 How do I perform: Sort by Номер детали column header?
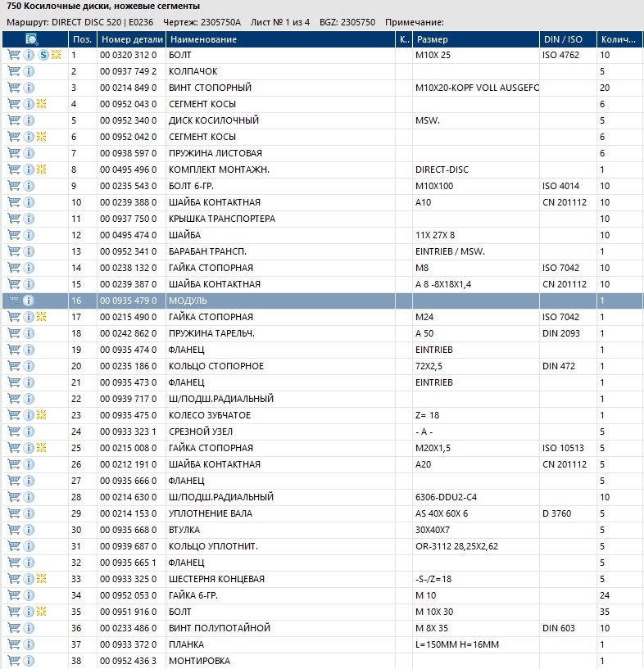coord(132,39)
